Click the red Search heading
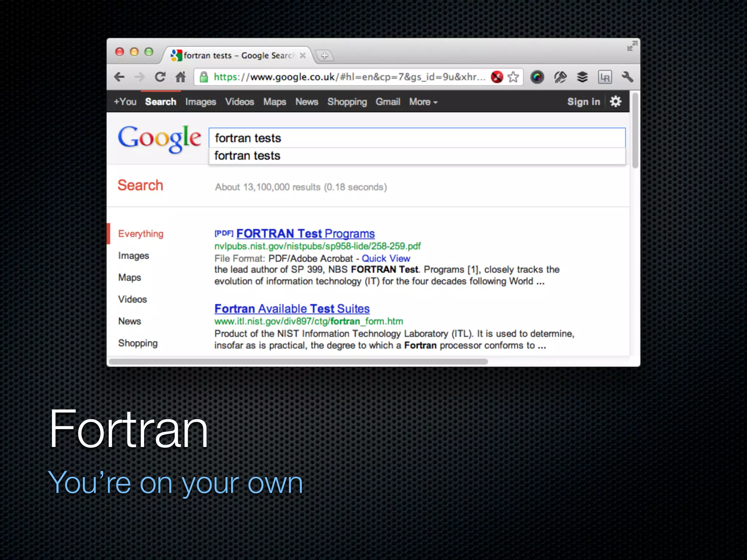This screenshot has height=560, width=747. (140, 185)
